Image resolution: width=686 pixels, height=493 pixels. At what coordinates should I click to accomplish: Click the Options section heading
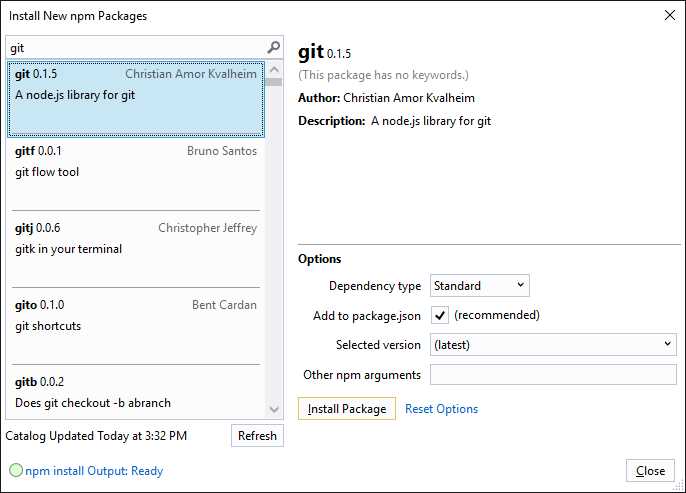(x=319, y=259)
